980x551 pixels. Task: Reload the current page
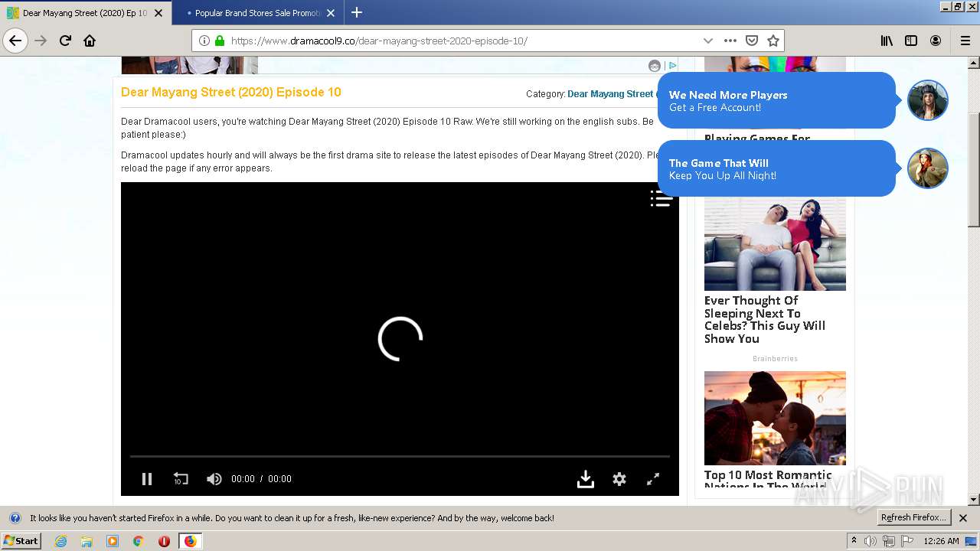(65, 41)
